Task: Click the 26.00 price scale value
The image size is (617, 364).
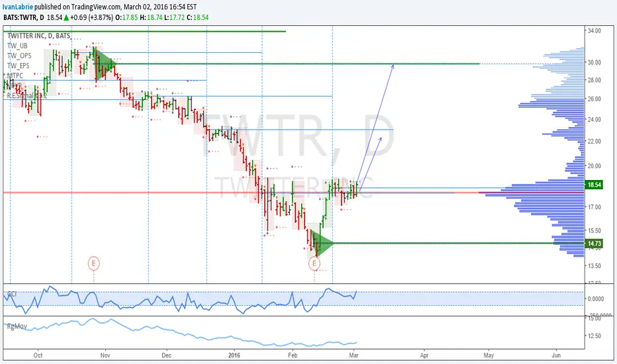Action: tap(594, 99)
